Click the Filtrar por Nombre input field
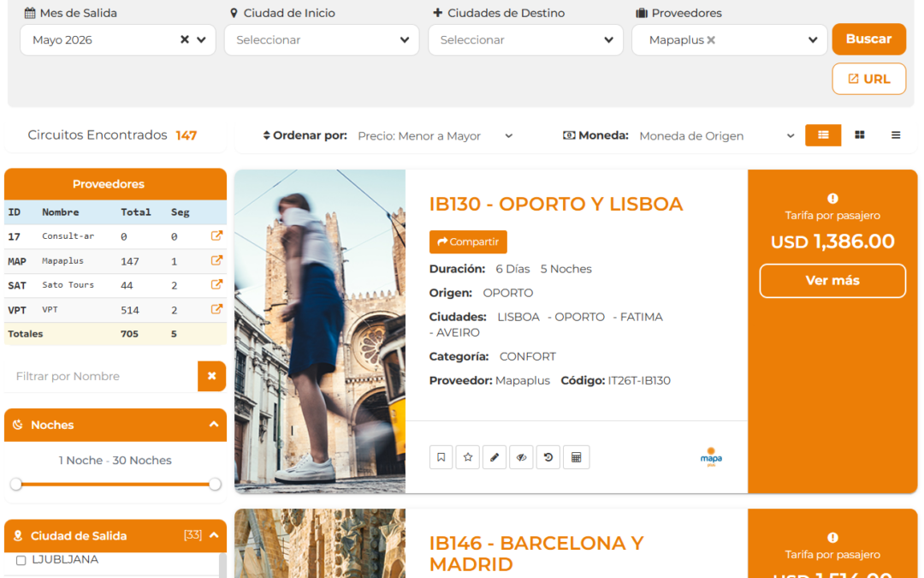 pos(101,376)
